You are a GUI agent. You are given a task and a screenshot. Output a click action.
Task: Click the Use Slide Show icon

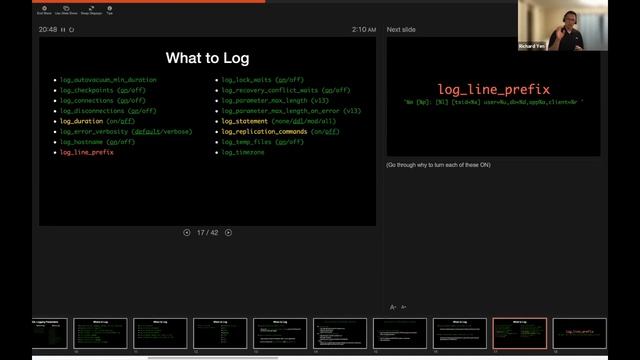(66, 10)
